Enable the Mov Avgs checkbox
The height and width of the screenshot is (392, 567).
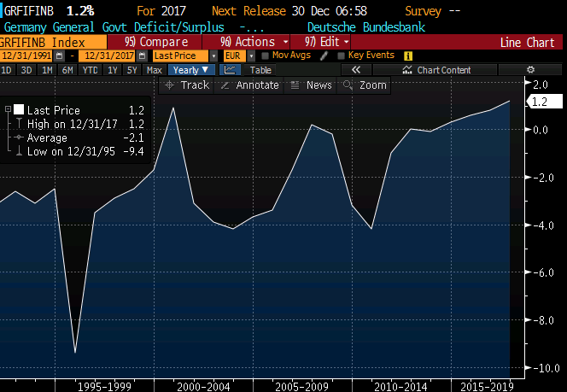(265, 56)
